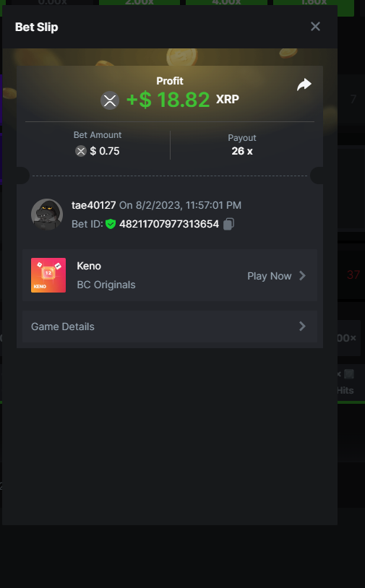Copy the Bet ID number
The image size is (365, 588).
(229, 224)
